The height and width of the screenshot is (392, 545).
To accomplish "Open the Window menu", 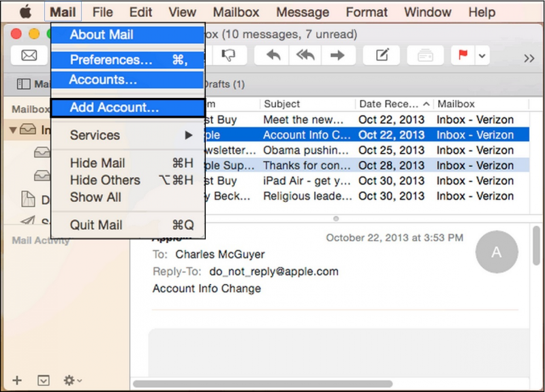I will (x=428, y=12).
